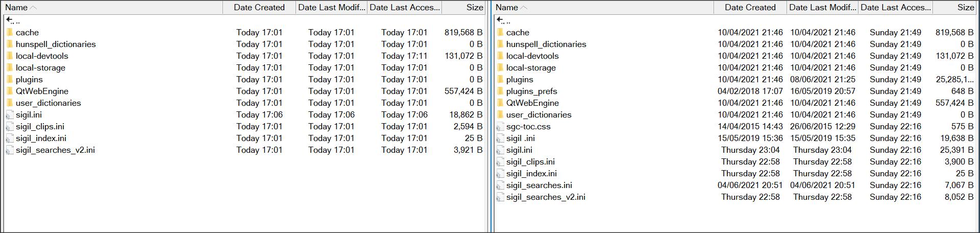Select 'sigil_clips.ini' name in left pane
Viewport: 980px width, 233px height.
coord(40,126)
